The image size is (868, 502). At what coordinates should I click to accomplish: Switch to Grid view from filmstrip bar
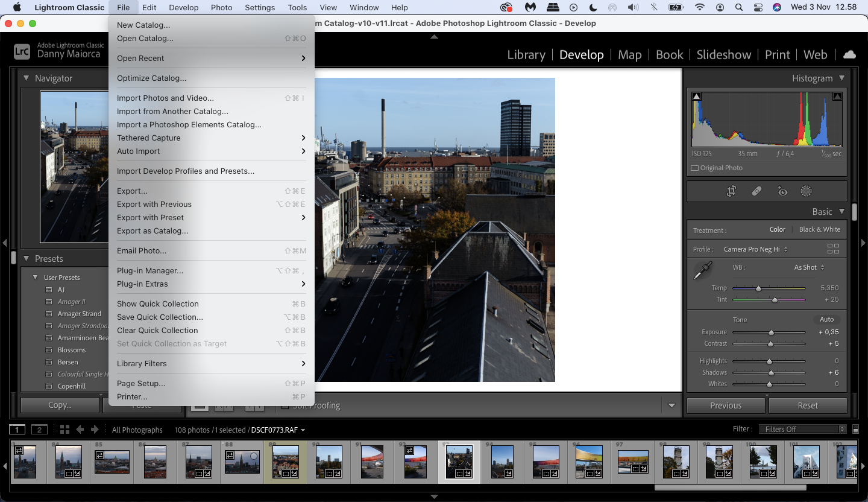click(64, 430)
